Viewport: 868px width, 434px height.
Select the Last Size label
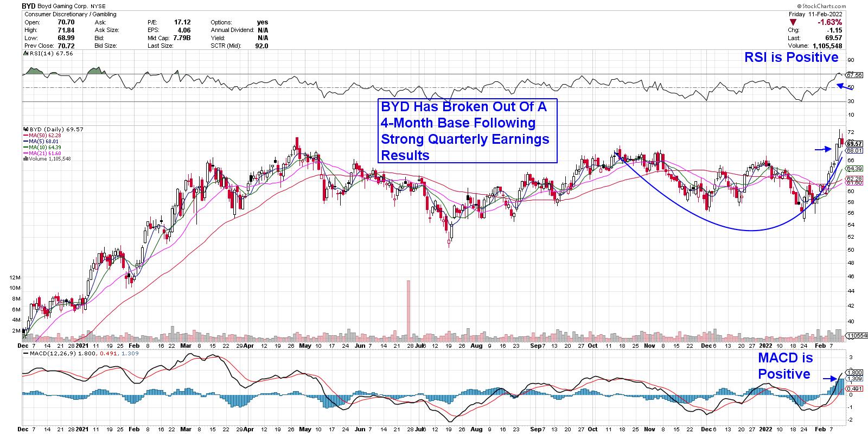(160, 46)
